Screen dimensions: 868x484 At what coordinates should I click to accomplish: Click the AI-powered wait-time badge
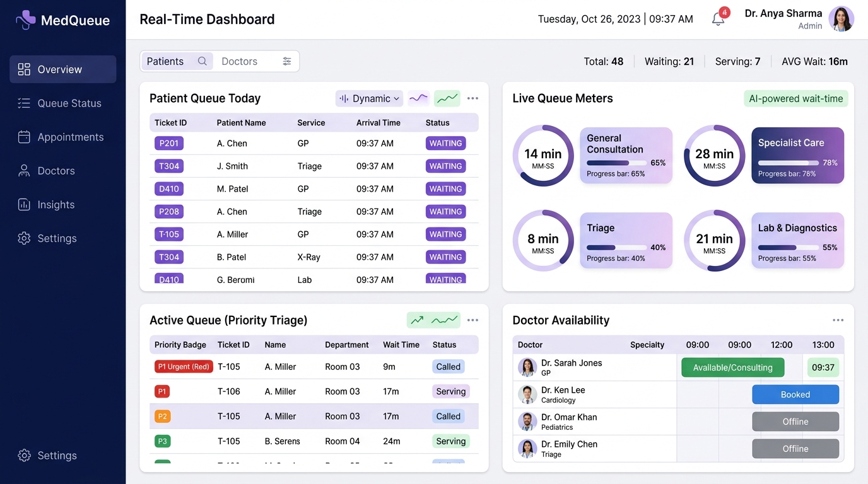click(x=796, y=98)
